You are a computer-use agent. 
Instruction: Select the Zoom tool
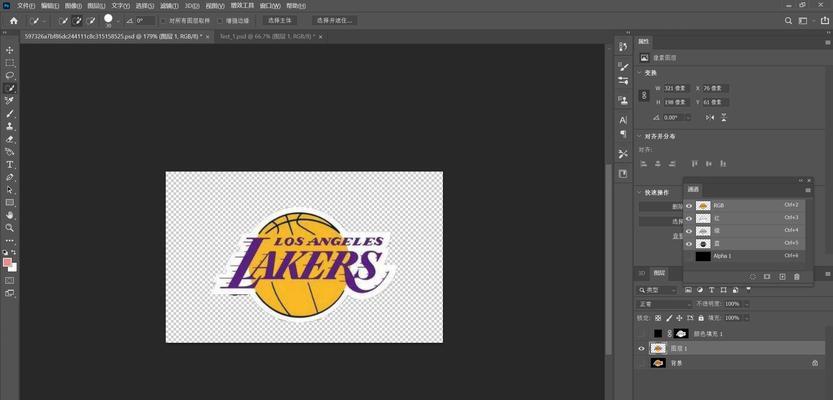pyautogui.click(x=10, y=228)
